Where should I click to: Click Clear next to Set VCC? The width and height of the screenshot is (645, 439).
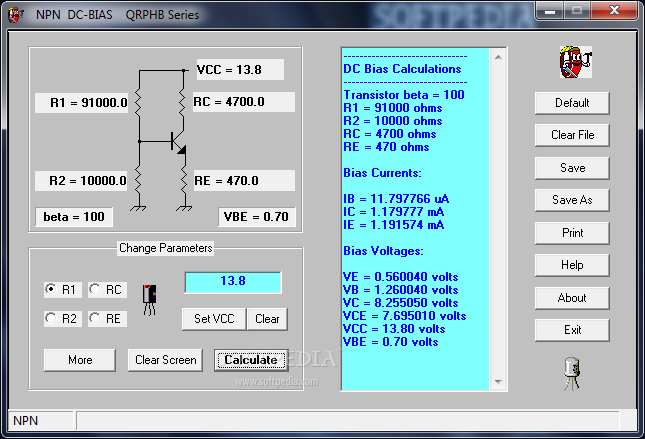point(267,319)
